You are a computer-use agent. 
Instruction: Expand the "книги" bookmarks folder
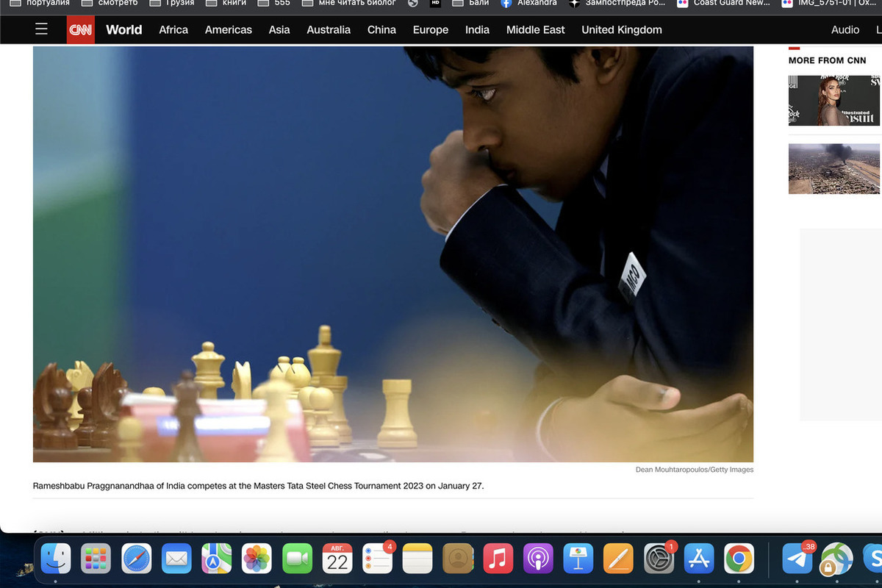pos(226,3)
